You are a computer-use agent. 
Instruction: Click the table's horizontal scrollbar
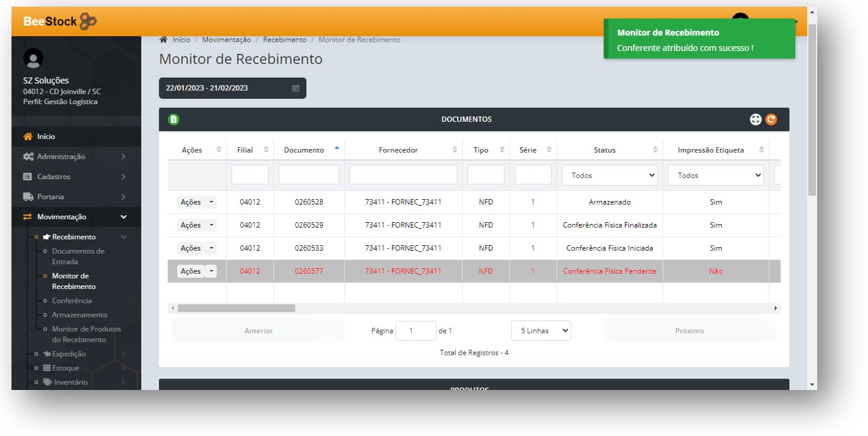(236, 308)
